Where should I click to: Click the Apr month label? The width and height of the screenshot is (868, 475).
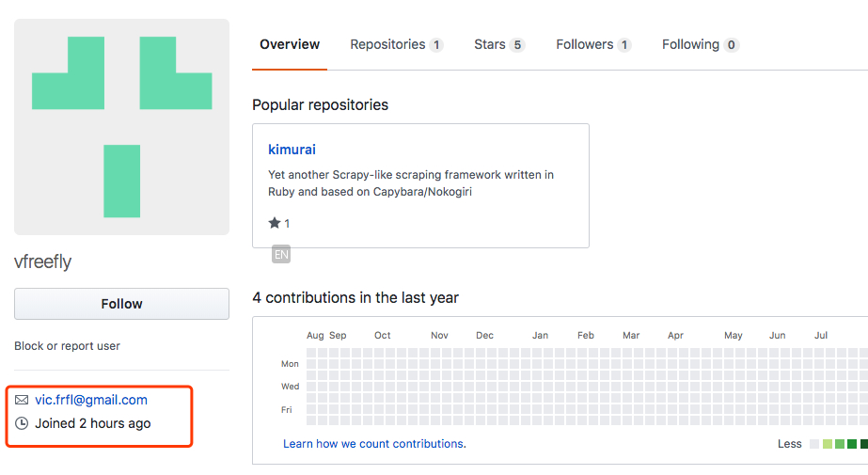pyautogui.click(x=675, y=336)
